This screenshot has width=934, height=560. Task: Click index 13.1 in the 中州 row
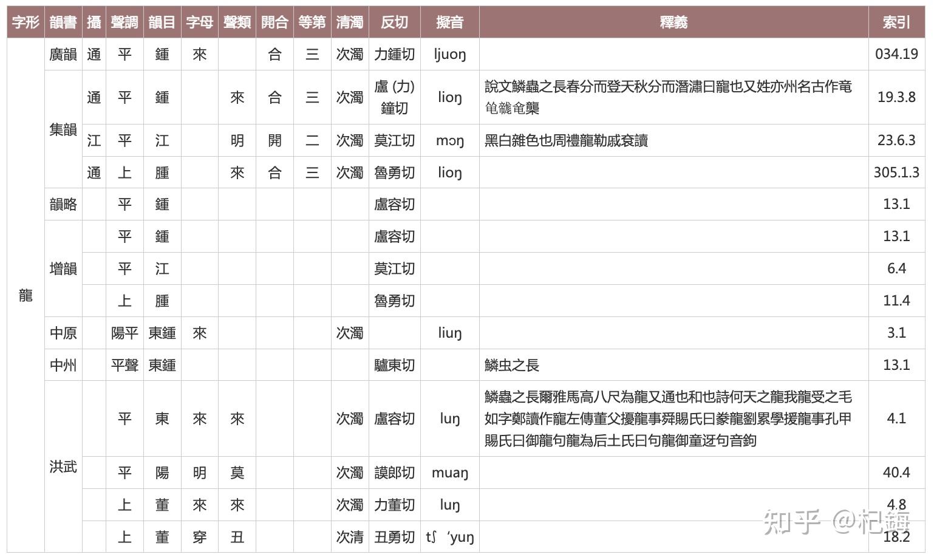(x=896, y=365)
